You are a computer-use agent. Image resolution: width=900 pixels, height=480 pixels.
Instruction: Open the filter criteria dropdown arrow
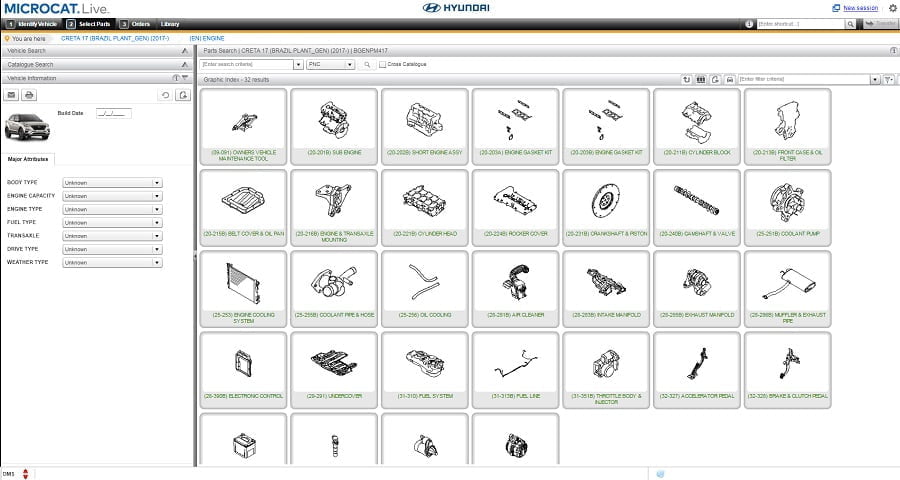(875, 79)
